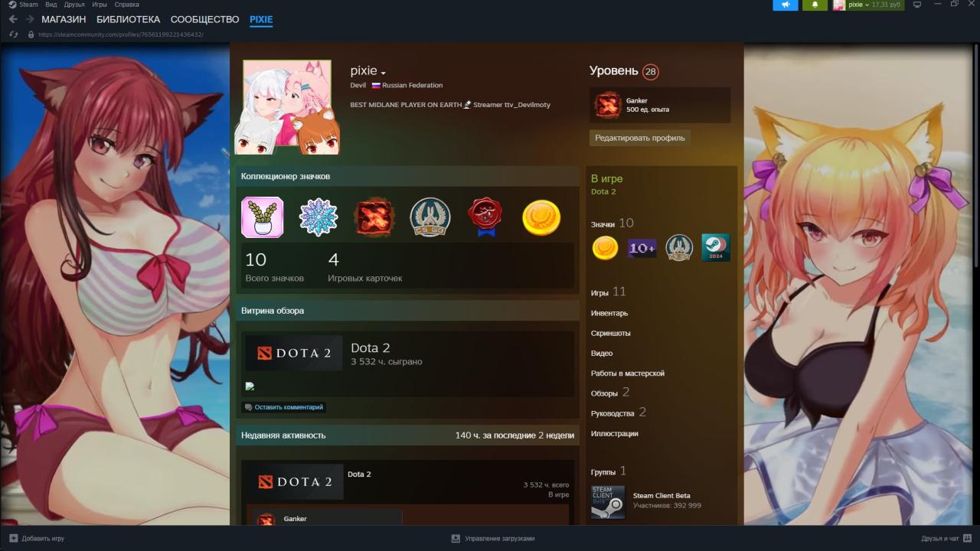Click the Russian Federation flag icon
The height and width of the screenshot is (551, 980).
[376, 86]
